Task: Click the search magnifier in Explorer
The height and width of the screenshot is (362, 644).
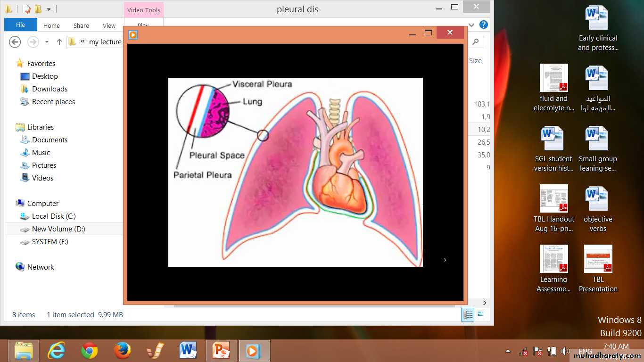Action: (475, 42)
